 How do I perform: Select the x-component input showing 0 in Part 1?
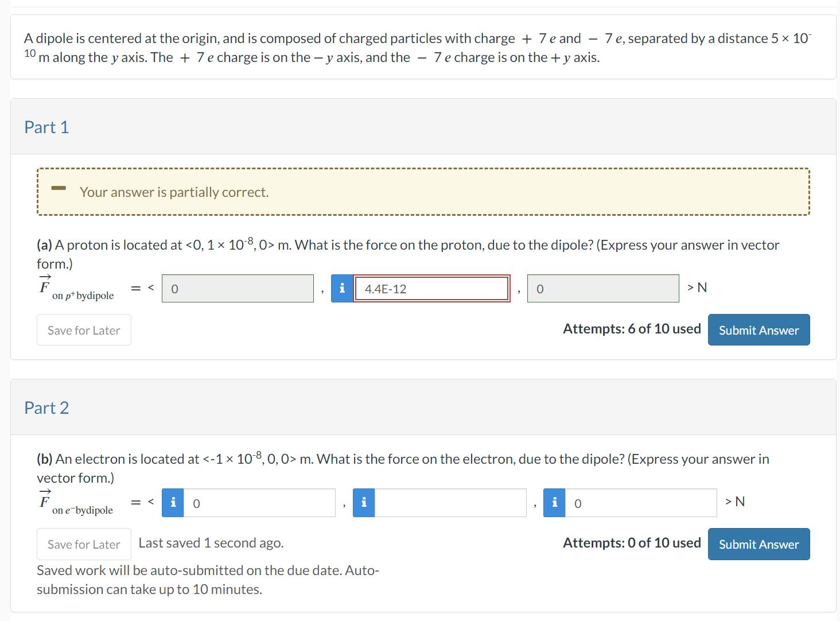pyautogui.click(x=237, y=288)
